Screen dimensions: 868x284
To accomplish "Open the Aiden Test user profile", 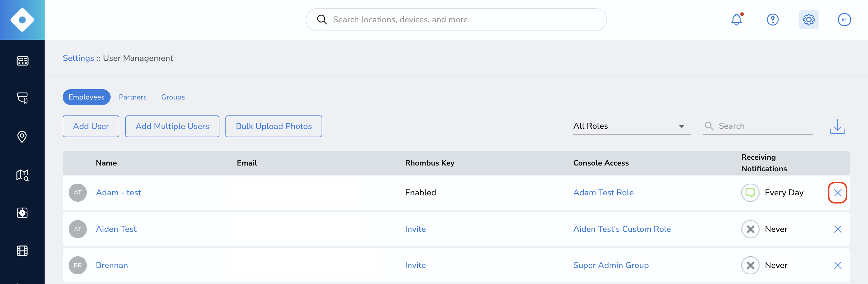I will [x=116, y=229].
